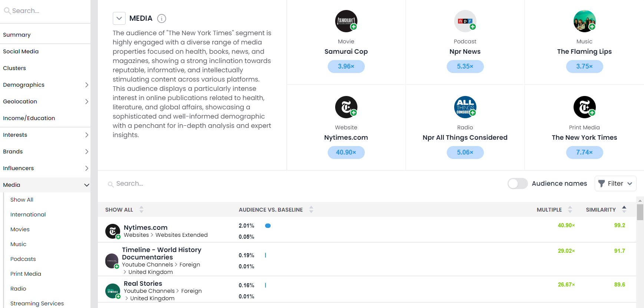Screen dimensions: 644x308
Task: Toggle the Audience names switch
Action: 518,183
